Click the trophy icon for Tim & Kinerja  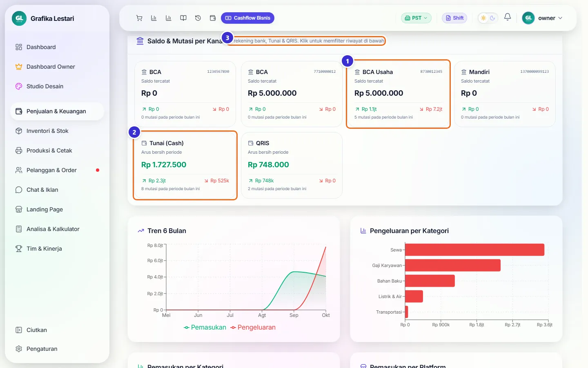click(x=19, y=249)
